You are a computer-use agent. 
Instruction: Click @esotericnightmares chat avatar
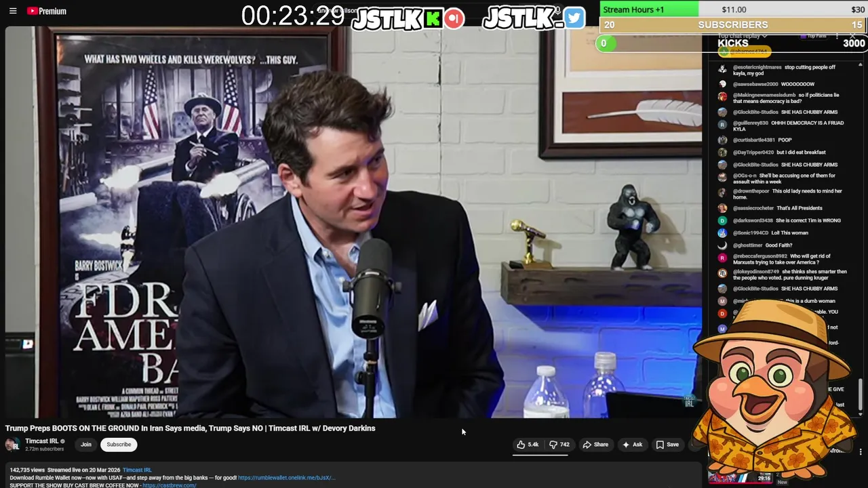coord(722,70)
